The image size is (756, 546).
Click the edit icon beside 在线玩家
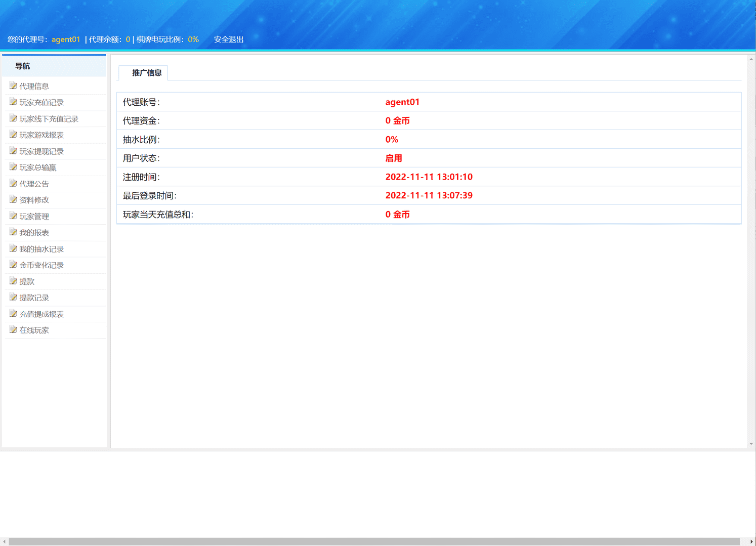point(13,330)
